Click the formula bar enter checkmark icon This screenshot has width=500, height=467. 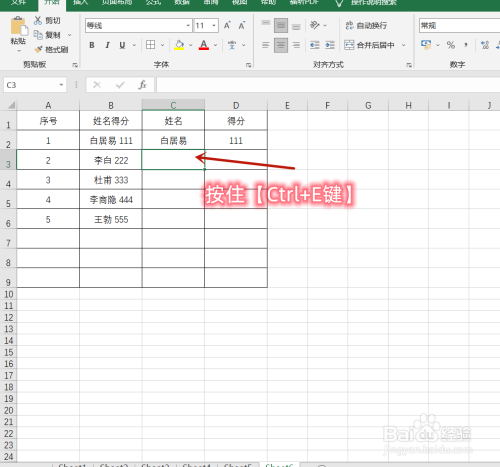[120, 85]
